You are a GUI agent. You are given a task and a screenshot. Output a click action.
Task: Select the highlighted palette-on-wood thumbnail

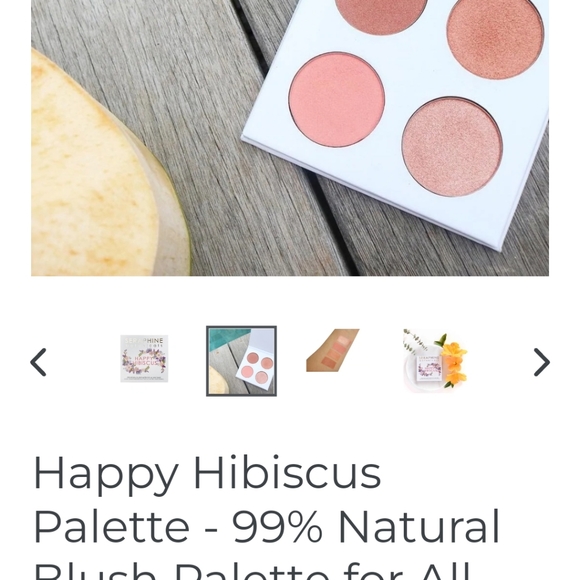(x=241, y=361)
